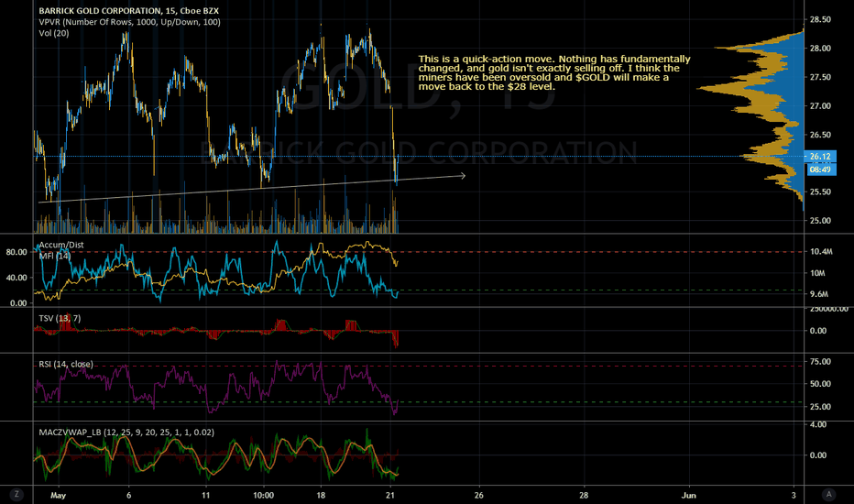Click the 28.00 price axis label
This screenshot has height=504, width=854.
pos(820,48)
